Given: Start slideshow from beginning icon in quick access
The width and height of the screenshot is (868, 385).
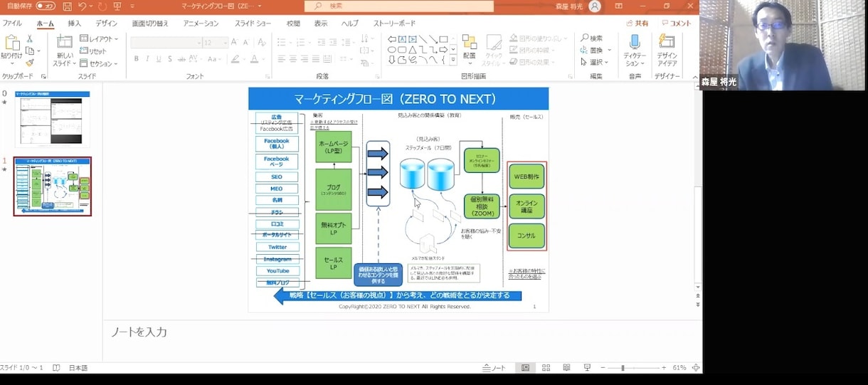Looking at the screenshot, I should point(117,6).
